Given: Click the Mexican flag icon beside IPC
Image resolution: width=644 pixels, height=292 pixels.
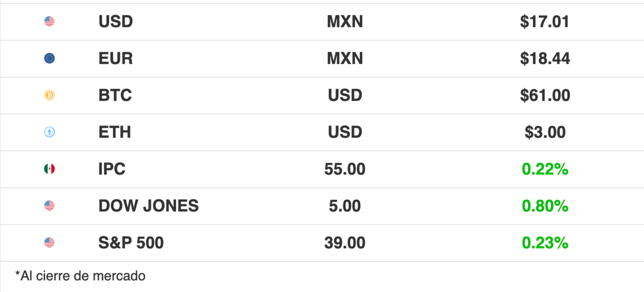Looking at the screenshot, I should click(49, 169).
